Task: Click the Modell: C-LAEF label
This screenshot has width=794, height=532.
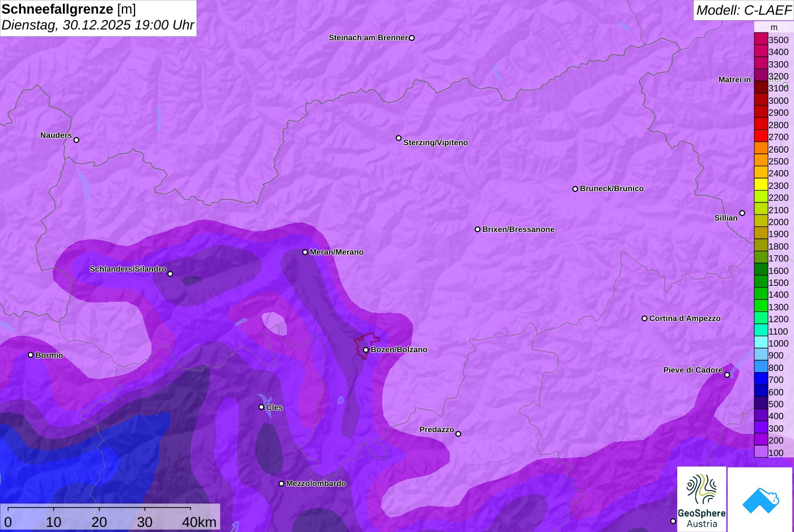Action: point(744,10)
